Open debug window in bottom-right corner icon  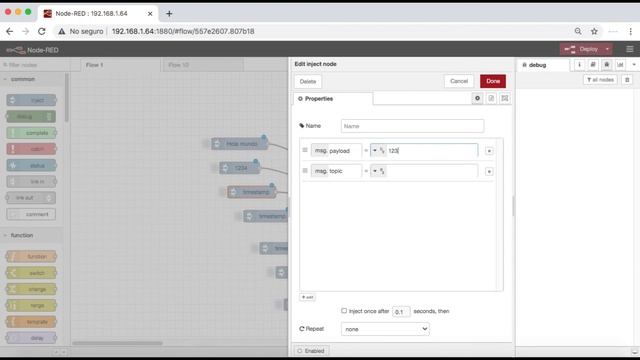(634, 351)
